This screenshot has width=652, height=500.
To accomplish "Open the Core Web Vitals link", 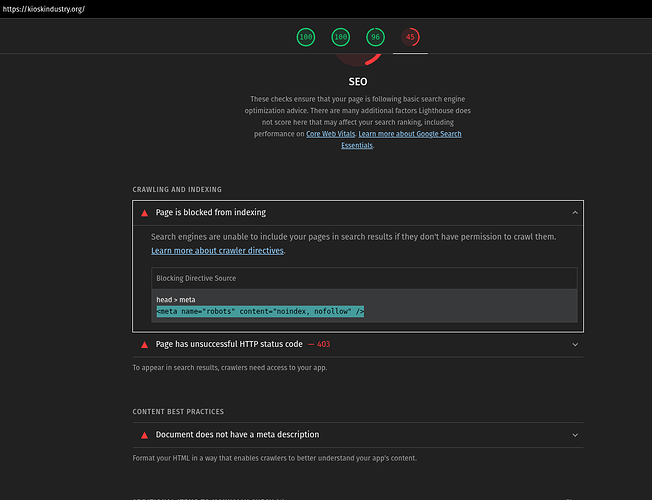I will [331, 134].
